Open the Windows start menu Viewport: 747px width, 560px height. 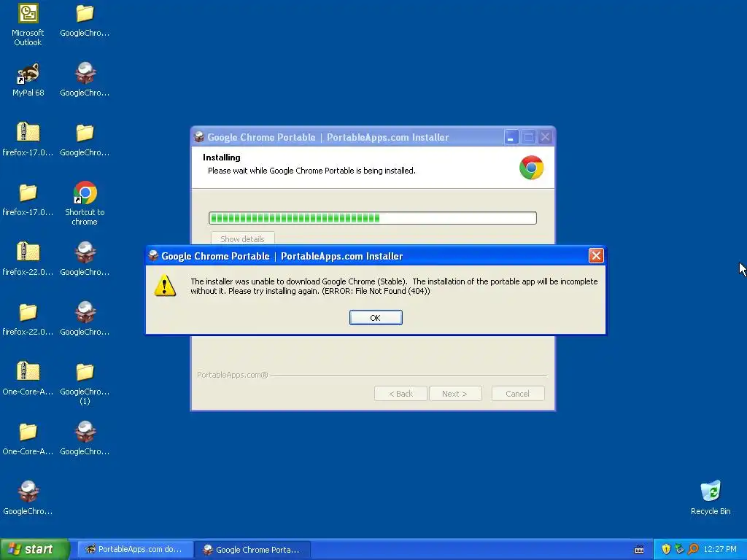point(34,549)
